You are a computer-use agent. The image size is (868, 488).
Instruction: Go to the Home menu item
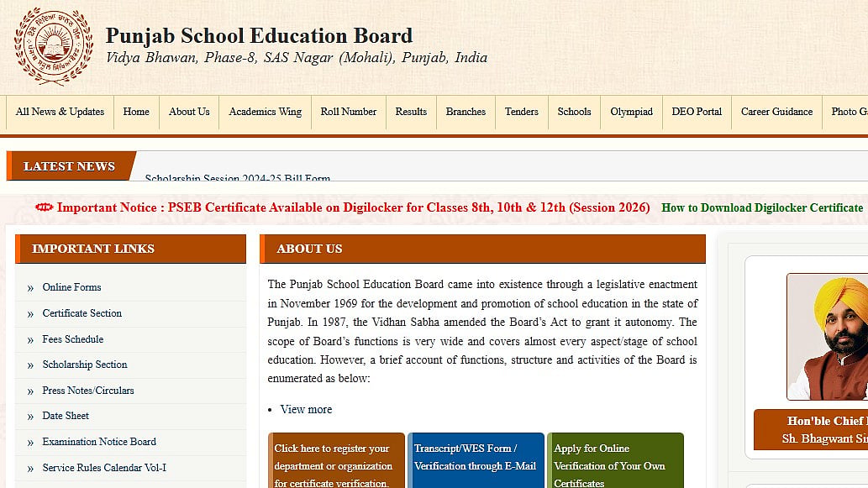pyautogui.click(x=136, y=112)
